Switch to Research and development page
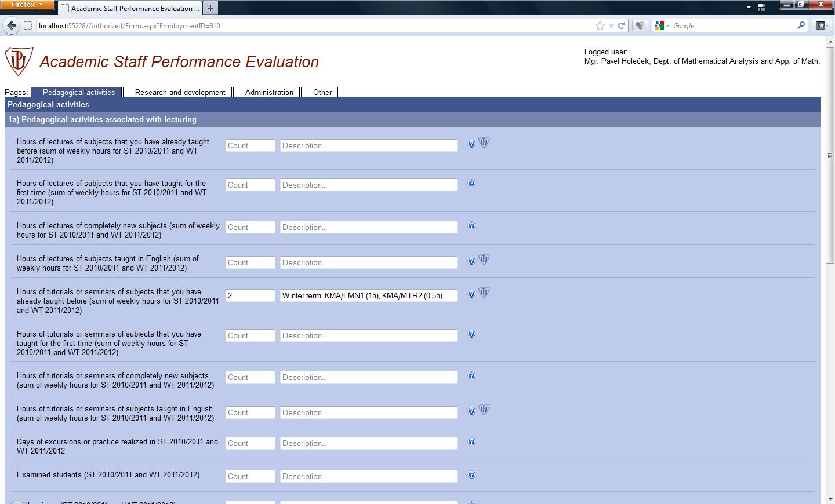 click(180, 92)
